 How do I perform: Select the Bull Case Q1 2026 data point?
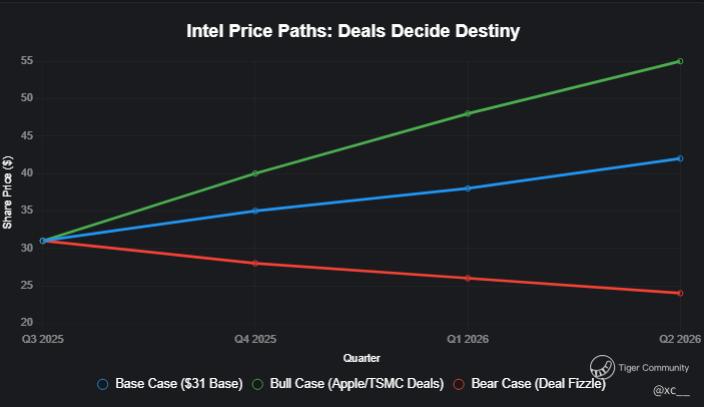click(x=467, y=114)
